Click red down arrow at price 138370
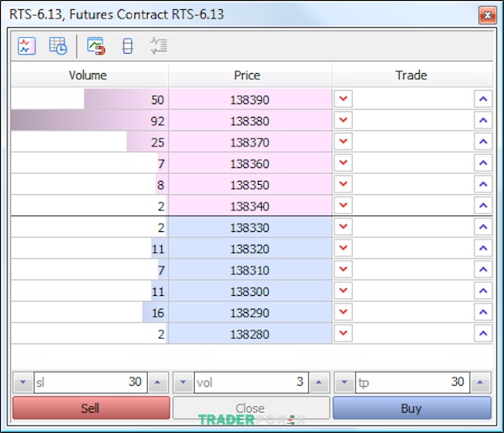 344,141
